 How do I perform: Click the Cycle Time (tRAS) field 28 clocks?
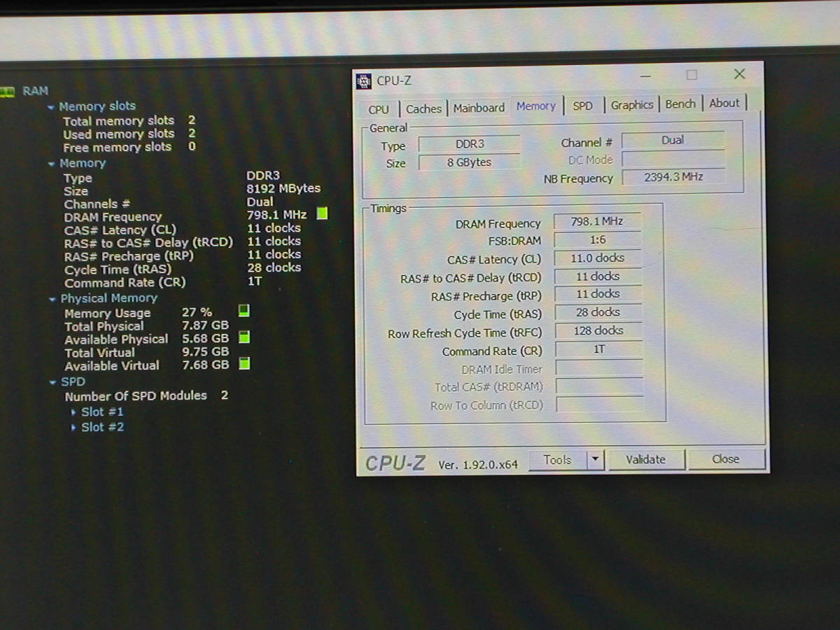click(x=598, y=312)
